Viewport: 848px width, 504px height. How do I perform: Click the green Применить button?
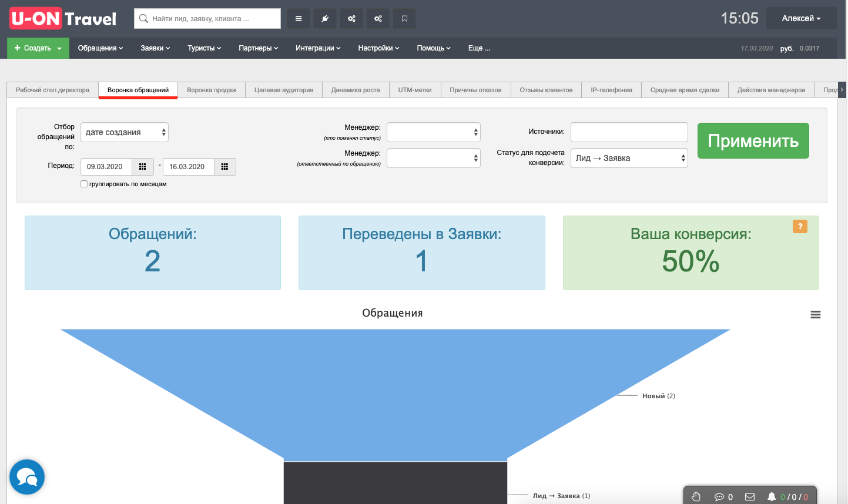(753, 140)
